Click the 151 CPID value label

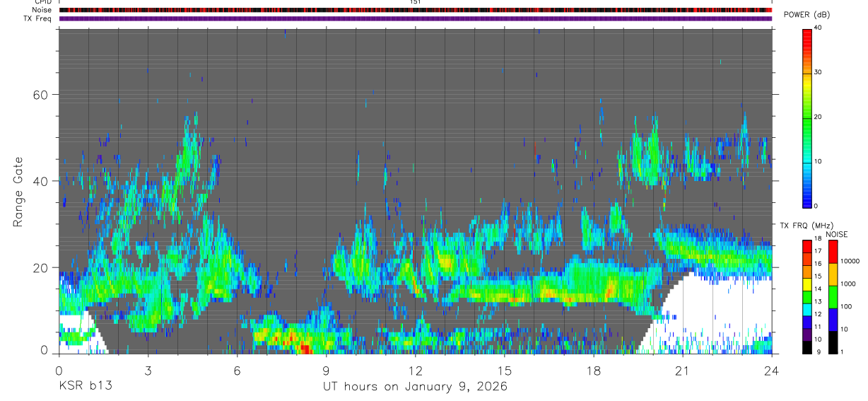[x=415, y=2]
